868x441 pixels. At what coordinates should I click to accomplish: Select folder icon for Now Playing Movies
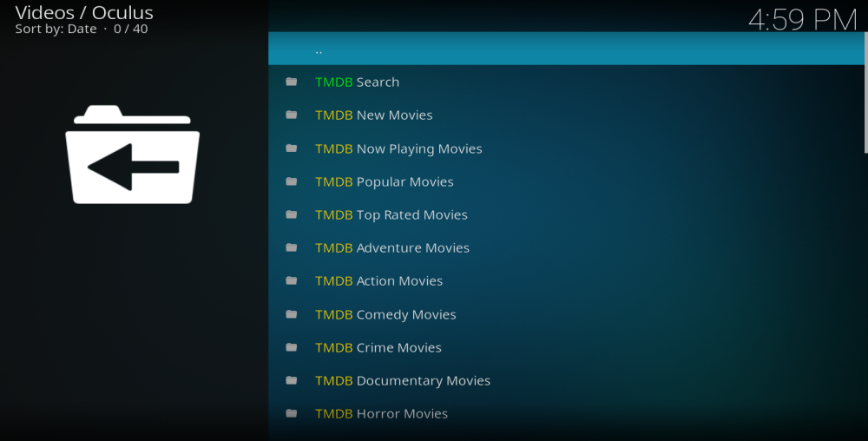pyautogui.click(x=292, y=148)
